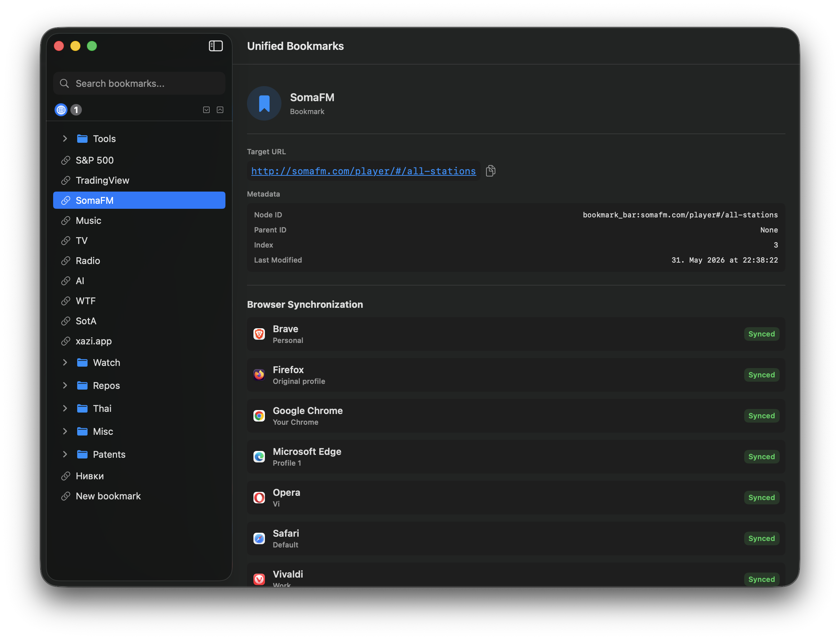The image size is (840, 640).
Task: Click the Microsoft Edge browser icon
Action: coord(259,457)
